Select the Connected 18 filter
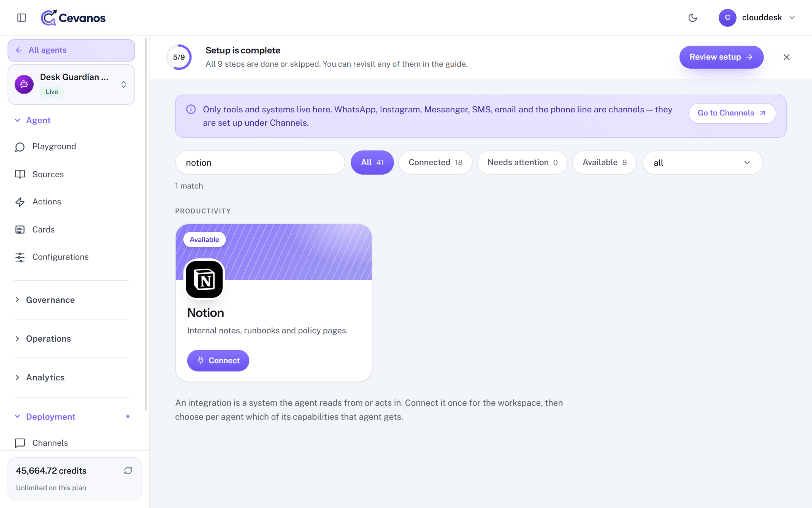This screenshot has width=812, height=508. [x=435, y=163]
